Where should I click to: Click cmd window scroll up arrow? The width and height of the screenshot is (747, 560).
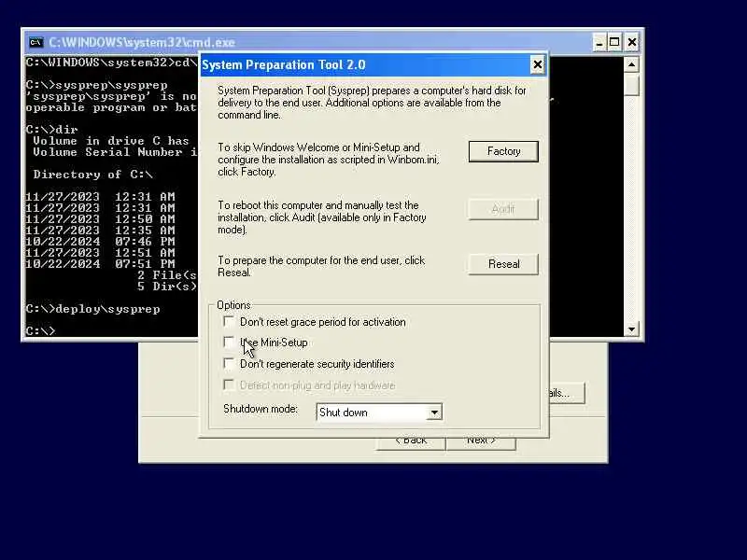point(631,64)
